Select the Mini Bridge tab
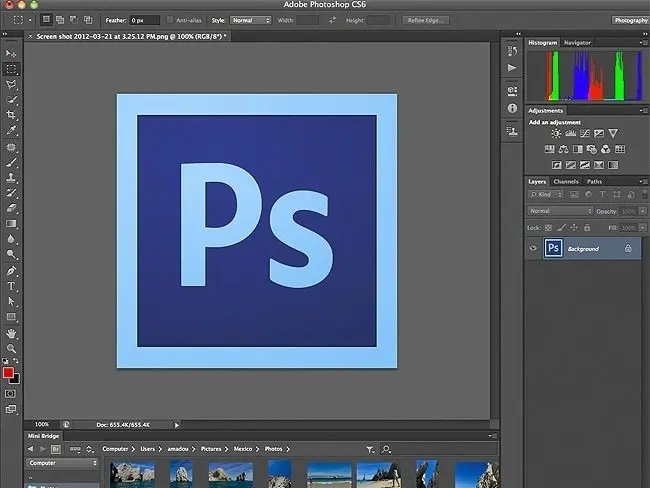Image resolution: width=650 pixels, height=488 pixels. pos(44,436)
